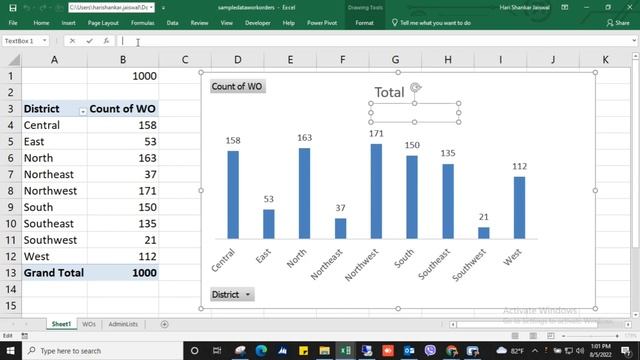Select cell B1 containing 1000

123,76
